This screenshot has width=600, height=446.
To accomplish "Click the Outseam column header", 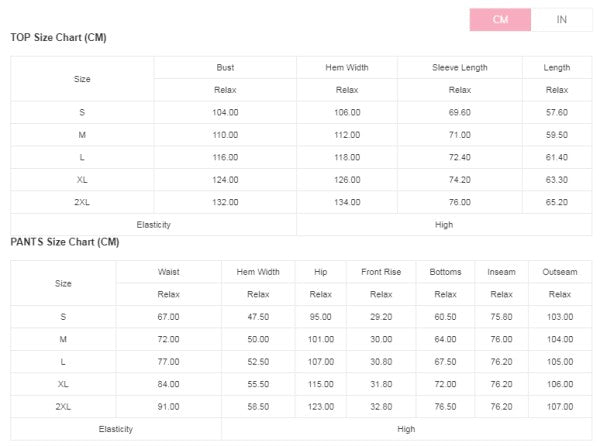I will (x=560, y=272).
